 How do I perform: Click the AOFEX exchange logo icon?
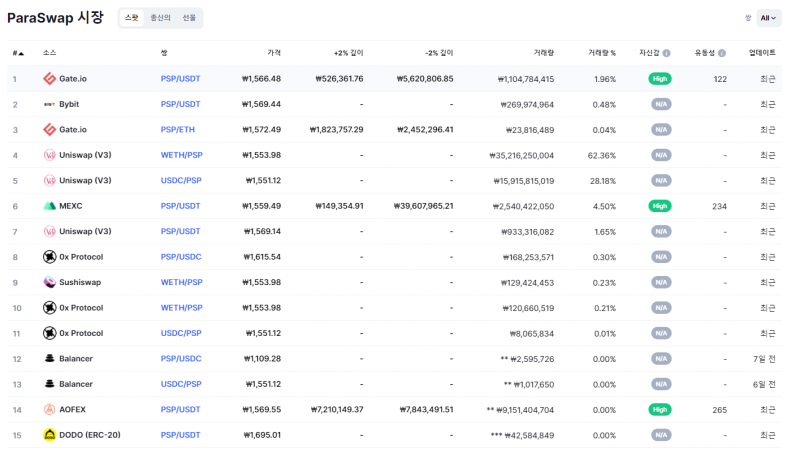pos(49,409)
